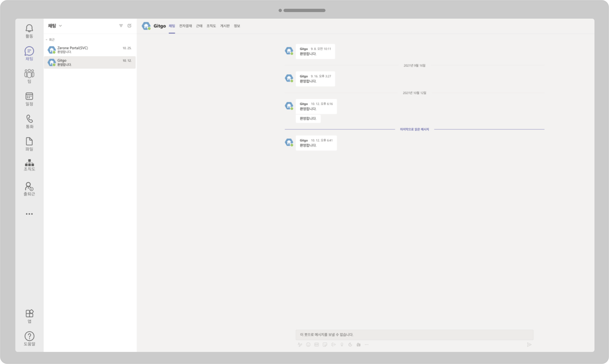Click the Gitgo title in chat header

(160, 26)
